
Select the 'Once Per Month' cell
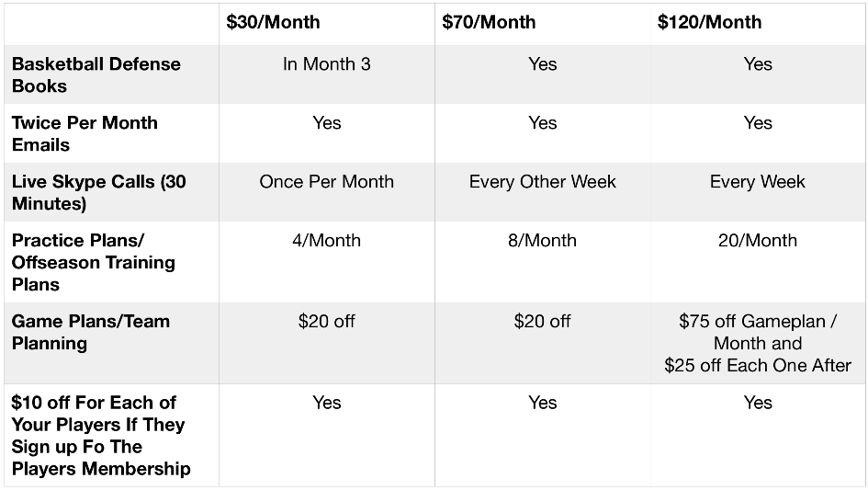point(327,182)
